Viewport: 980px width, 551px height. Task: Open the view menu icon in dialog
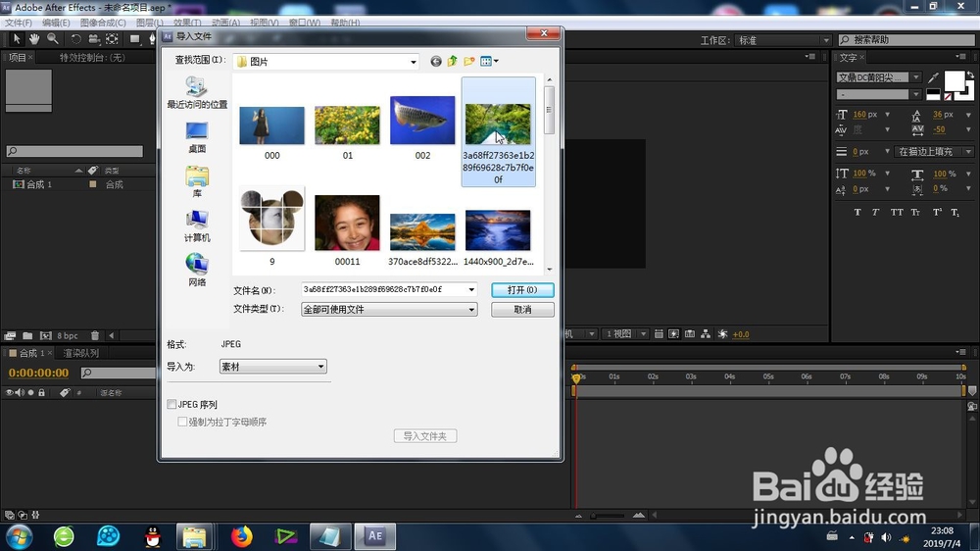click(x=489, y=62)
